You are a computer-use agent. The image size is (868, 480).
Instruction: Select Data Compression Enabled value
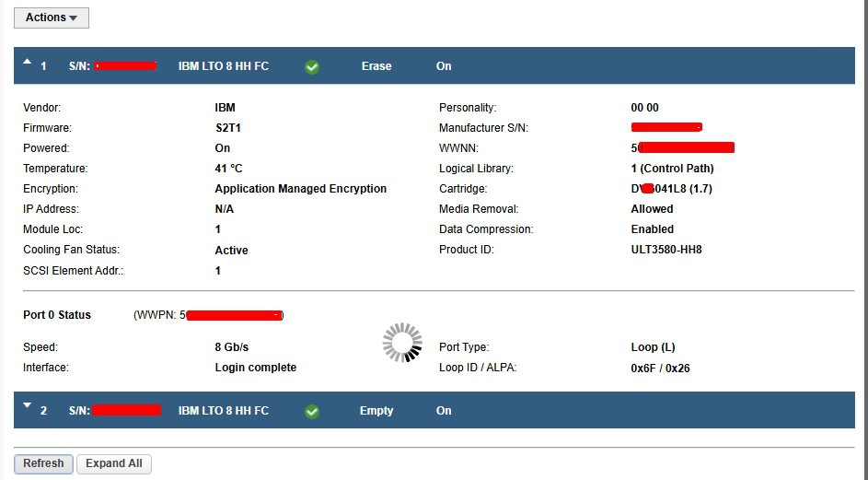(652, 229)
